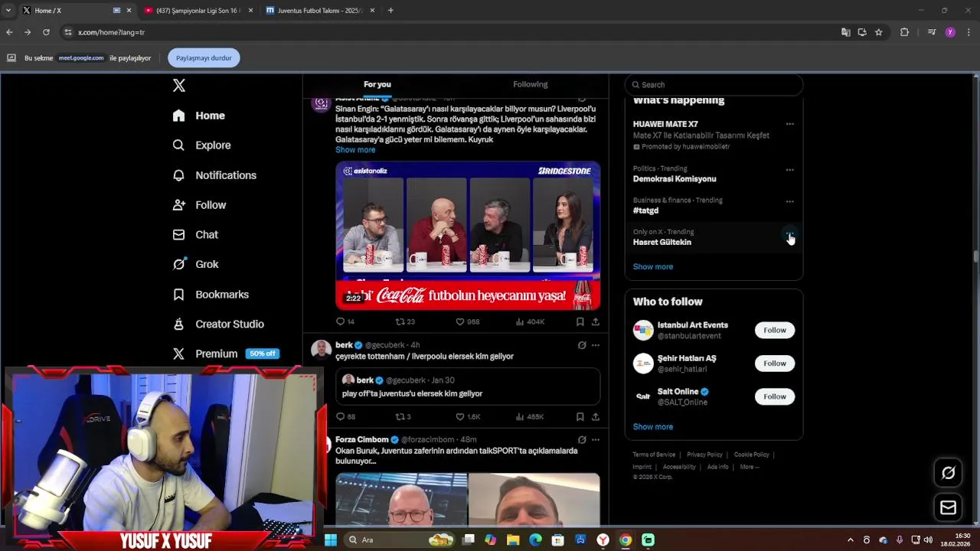980x551 pixels.
Task: Open floating messages envelope button
Action: pos(948,507)
